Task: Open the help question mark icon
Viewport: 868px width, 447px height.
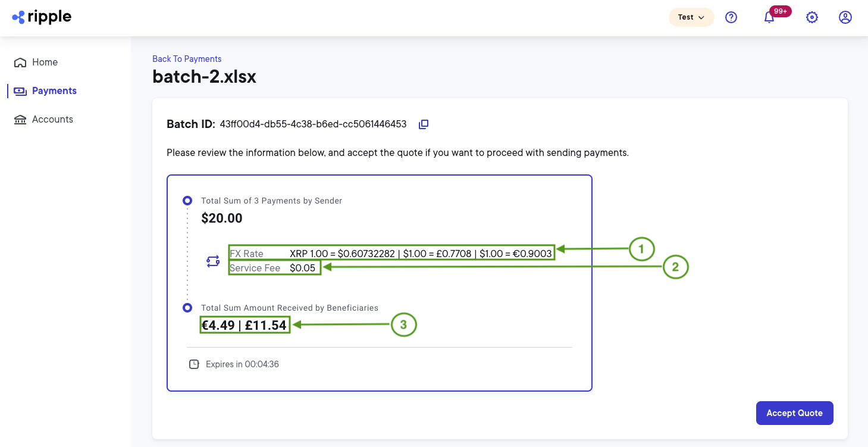Action: tap(731, 17)
